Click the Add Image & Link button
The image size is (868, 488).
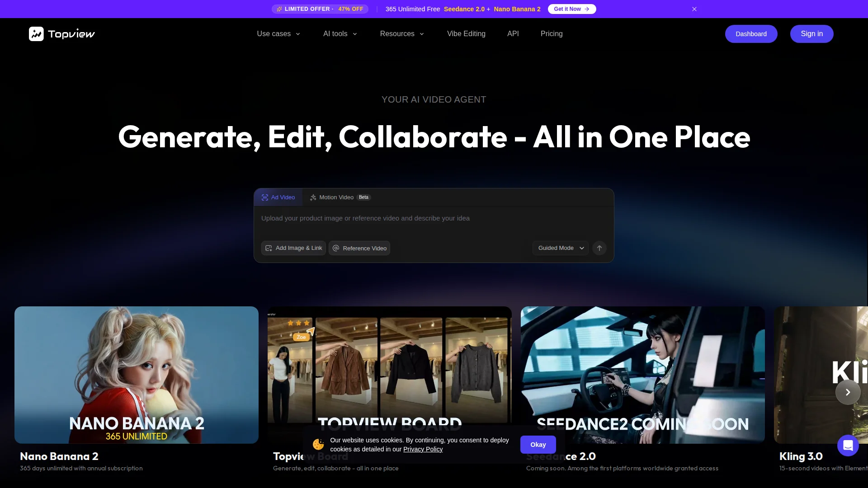293,248
